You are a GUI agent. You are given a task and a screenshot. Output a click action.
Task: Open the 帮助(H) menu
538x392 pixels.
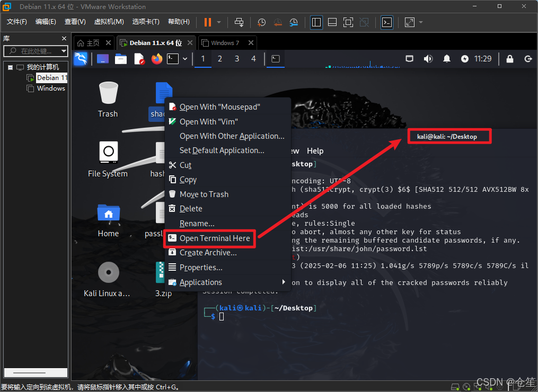pyautogui.click(x=179, y=22)
